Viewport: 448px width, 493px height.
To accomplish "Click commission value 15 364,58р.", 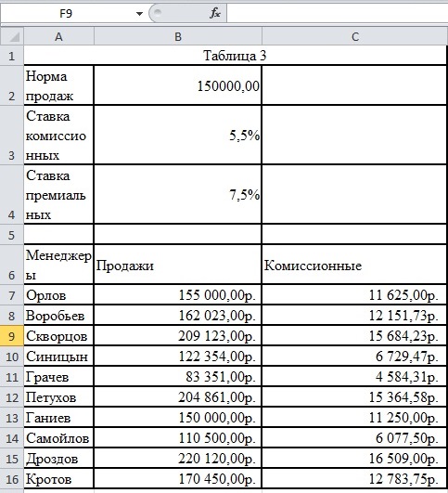I will point(354,397).
